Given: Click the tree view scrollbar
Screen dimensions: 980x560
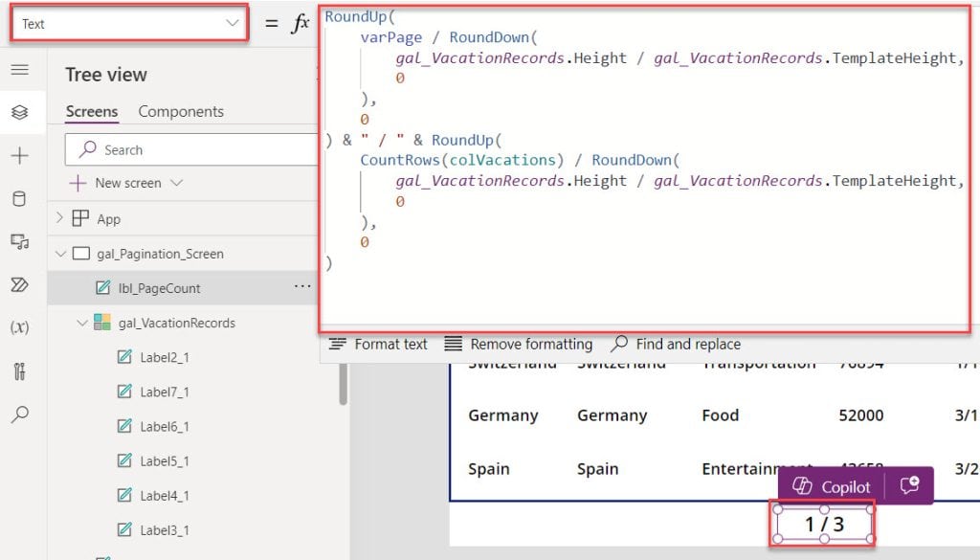Looking at the screenshot, I should pyautogui.click(x=343, y=383).
